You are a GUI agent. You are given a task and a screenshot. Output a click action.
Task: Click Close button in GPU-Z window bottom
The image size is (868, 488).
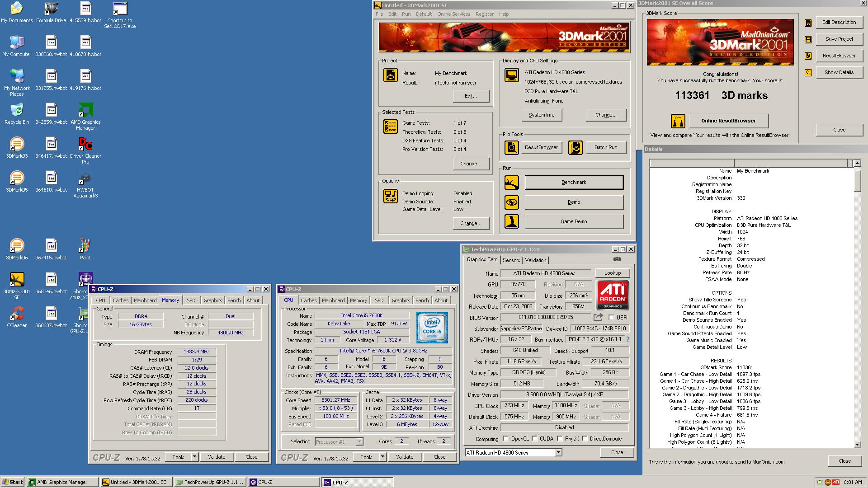pyautogui.click(x=617, y=452)
